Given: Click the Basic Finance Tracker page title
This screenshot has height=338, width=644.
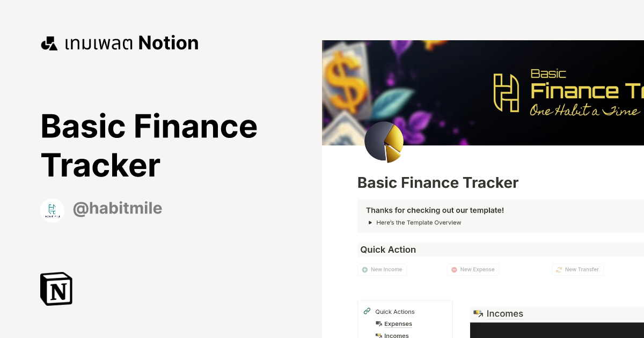Looking at the screenshot, I should click(438, 182).
